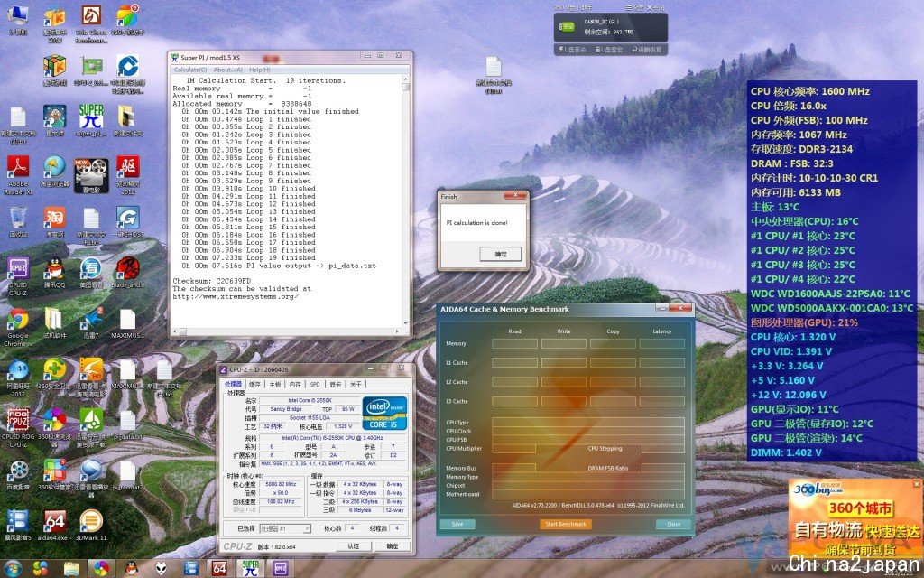Click AIDA64 Memory Read result field

pos(514,343)
